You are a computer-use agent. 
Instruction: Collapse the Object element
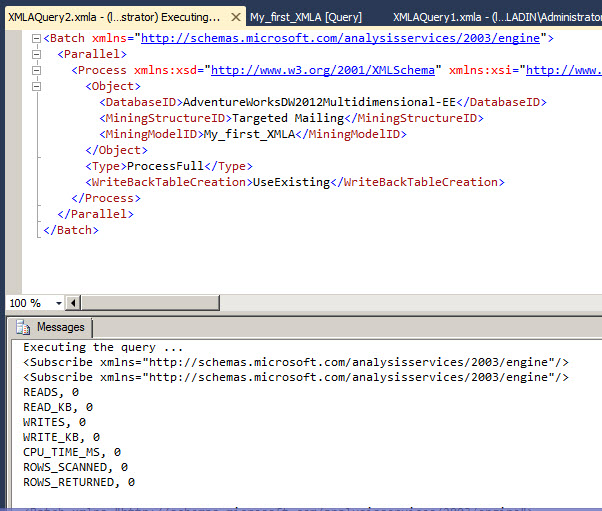pyautogui.click(x=36, y=86)
